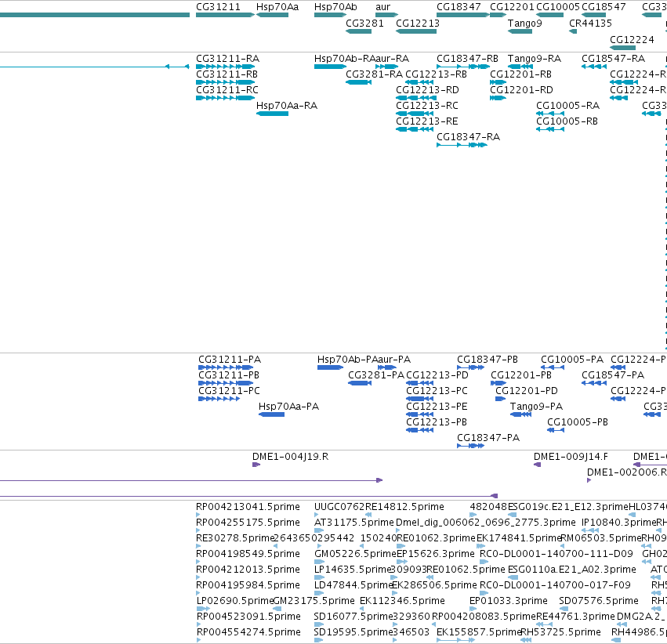The width and height of the screenshot is (667, 644).
Task: Click the CG12213-RD label
Action: click(x=427, y=90)
